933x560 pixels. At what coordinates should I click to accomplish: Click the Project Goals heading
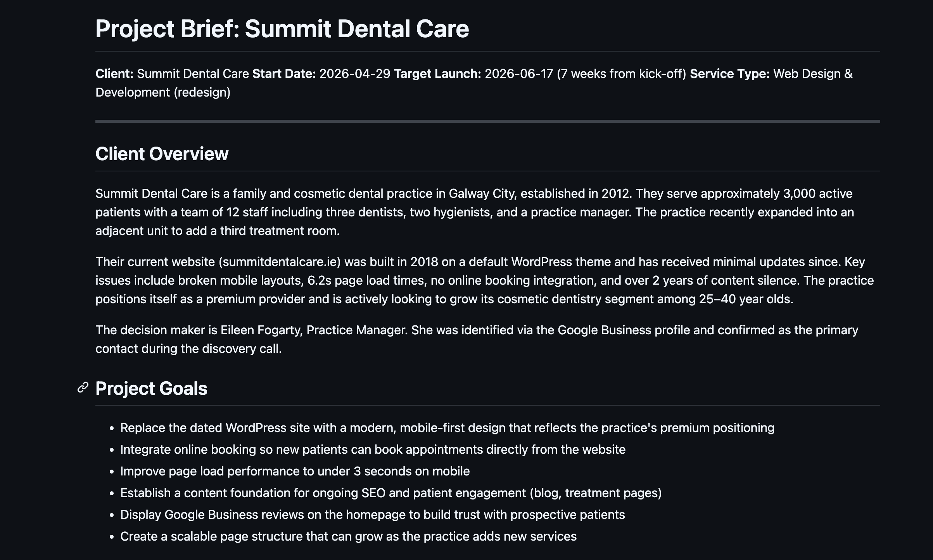click(x=151, y=388)
